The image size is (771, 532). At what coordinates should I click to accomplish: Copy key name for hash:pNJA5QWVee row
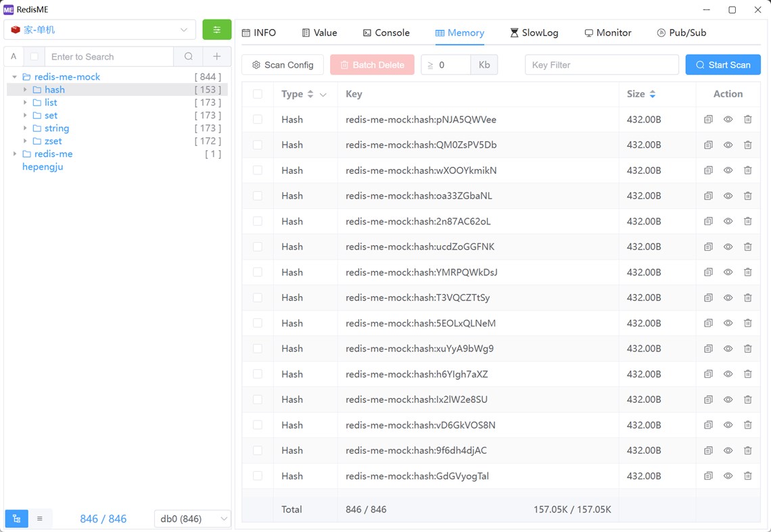click(708, 120)
